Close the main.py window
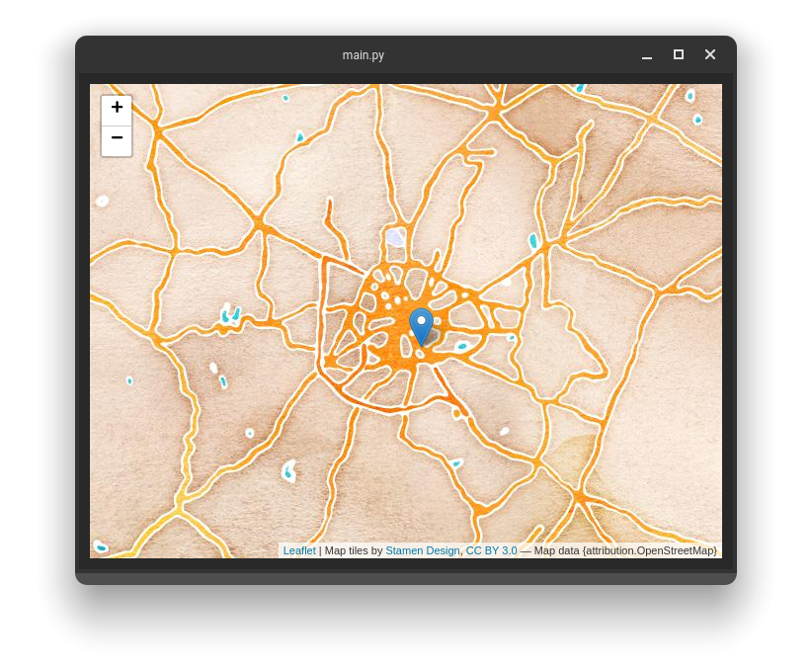812x670 pixels. pyautogui.click(x=709, y=55)
